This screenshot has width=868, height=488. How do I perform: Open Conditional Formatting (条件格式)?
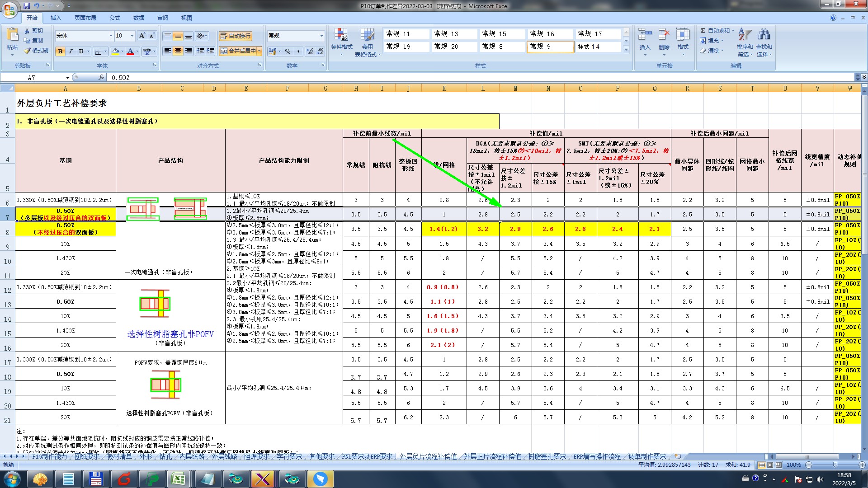point(341,38)
